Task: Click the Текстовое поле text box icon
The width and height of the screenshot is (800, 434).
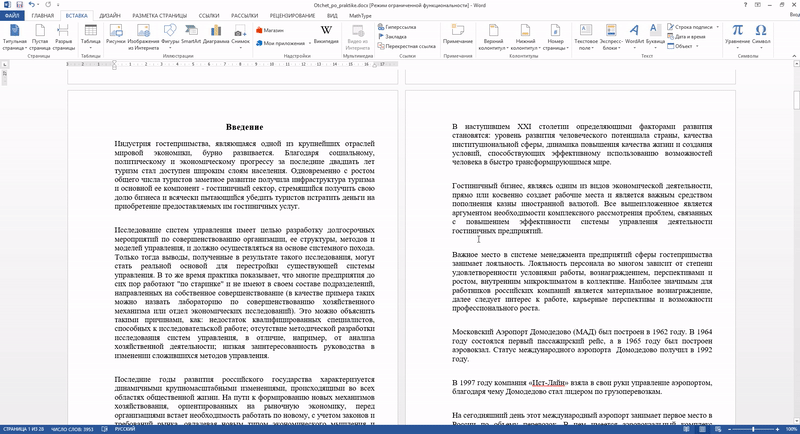Action: pyautogui.click(x=586, y=31)
